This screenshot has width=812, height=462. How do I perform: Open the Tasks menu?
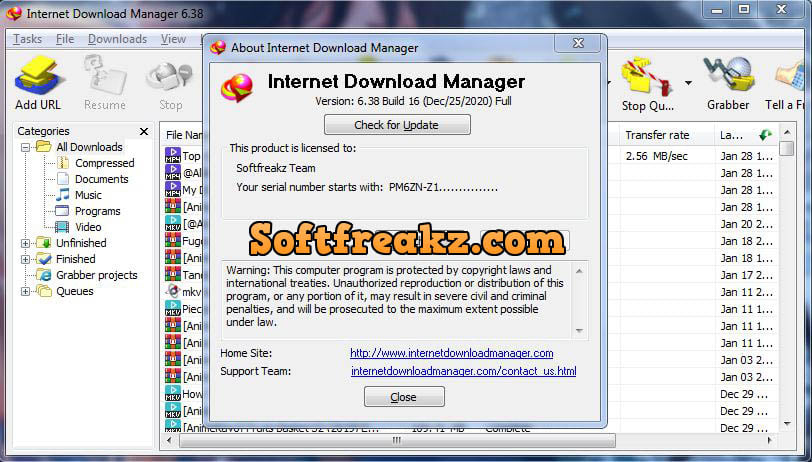tap(27, 39)
